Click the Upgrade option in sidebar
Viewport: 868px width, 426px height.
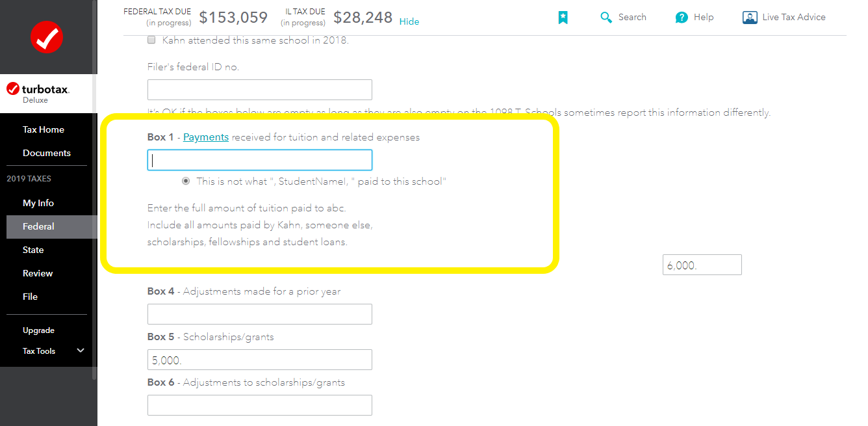(x=38, y=330)
